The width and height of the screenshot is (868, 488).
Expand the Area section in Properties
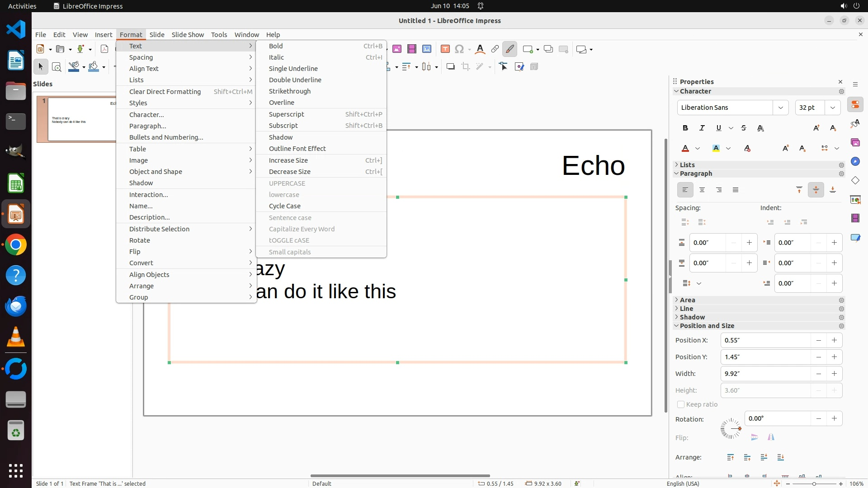point(687,300)
